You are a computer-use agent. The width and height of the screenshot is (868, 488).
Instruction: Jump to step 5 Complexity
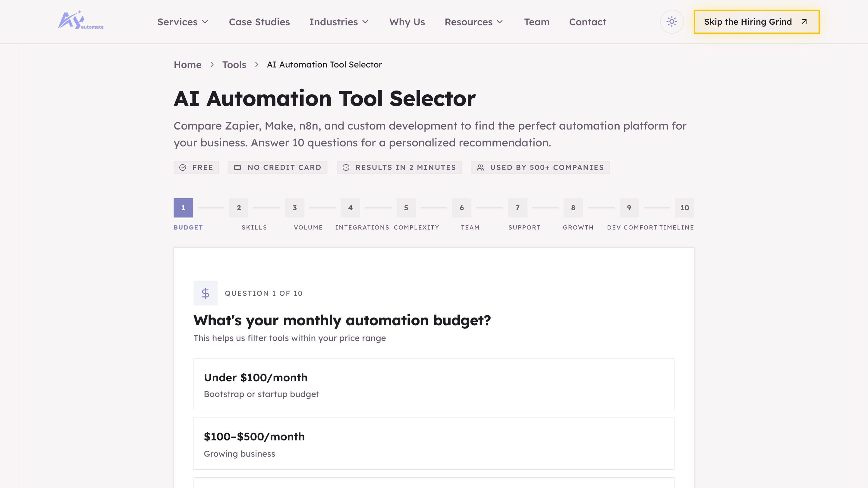[406, 208]
